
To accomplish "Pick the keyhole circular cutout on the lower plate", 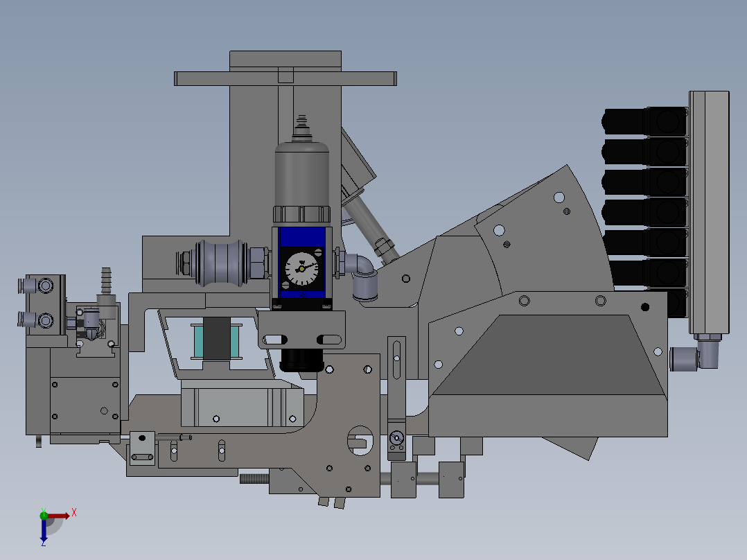I will pos(360,441).
